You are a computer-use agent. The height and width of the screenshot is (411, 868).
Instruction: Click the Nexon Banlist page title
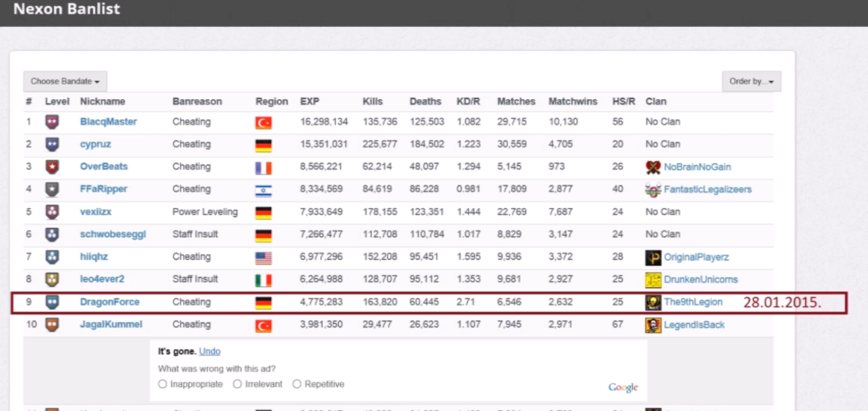click(x=66, y=9)
